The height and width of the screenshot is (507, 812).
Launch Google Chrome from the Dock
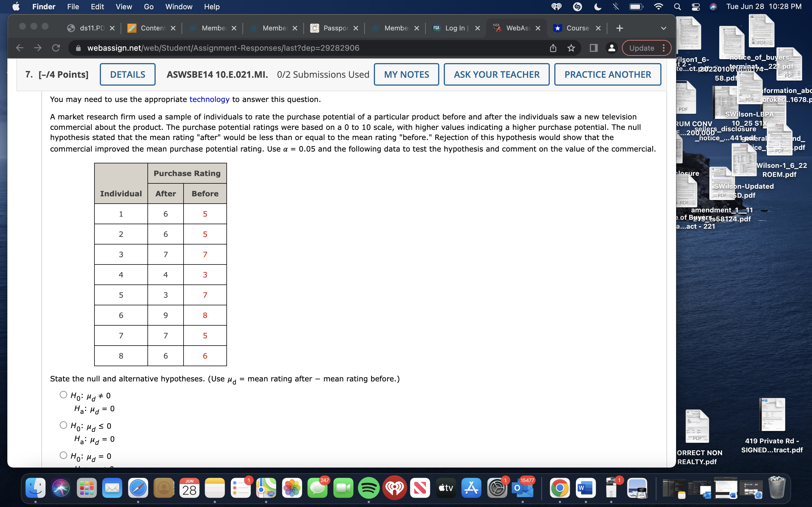[559, 488]
